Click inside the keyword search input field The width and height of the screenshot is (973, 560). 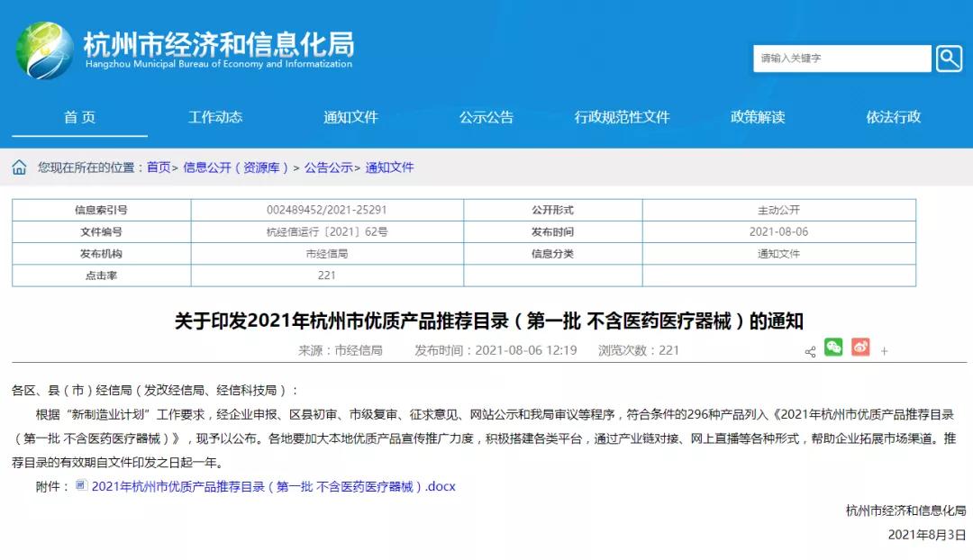point(838,59)
